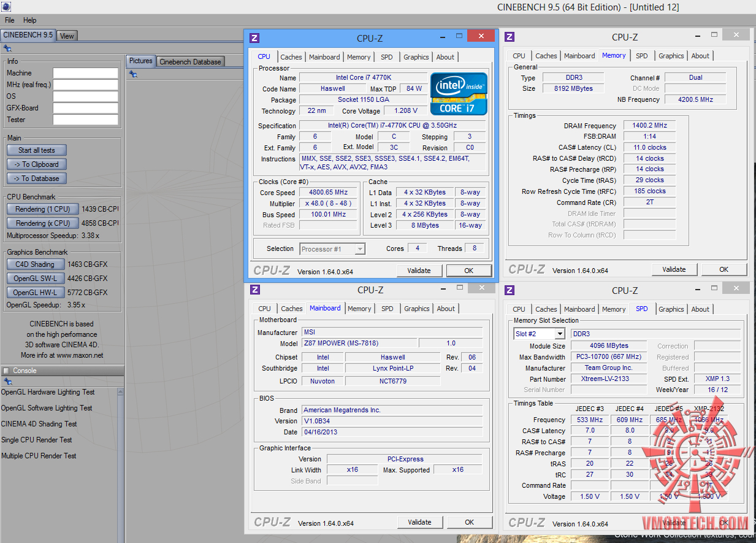Click the Machine input field

pyautogui.click(x=85, y=73)
